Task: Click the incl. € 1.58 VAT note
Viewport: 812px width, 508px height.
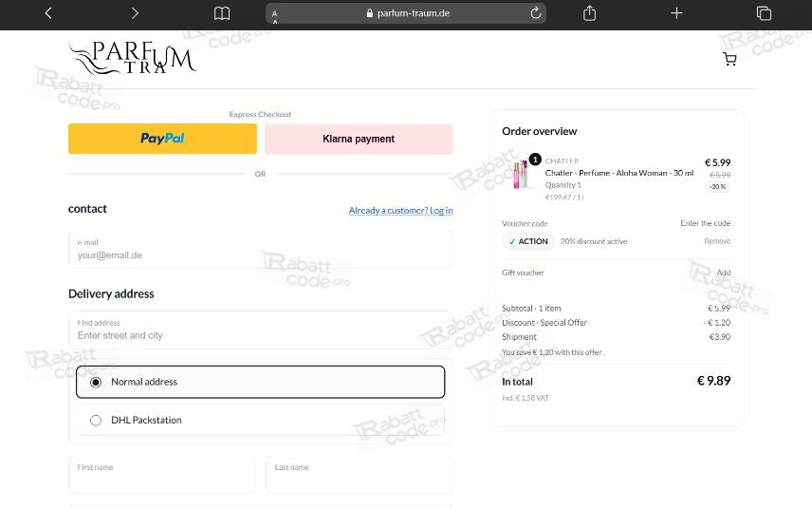Action: coord(526,398)
